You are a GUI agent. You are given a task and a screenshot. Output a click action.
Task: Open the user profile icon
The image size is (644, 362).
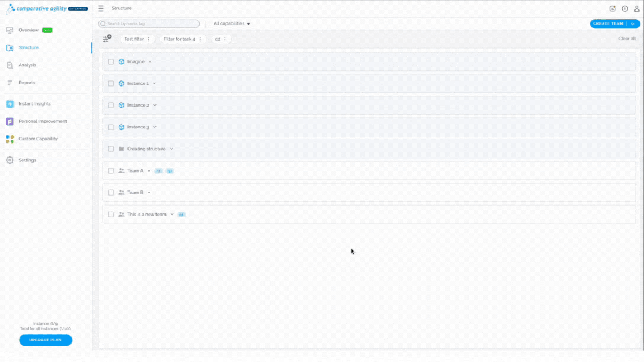pyautogui.click(x=637, y=8)
